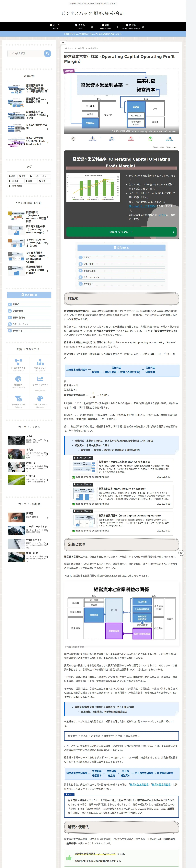
Task: Save the article to Pocket
Action: click(x=131, y=138)
